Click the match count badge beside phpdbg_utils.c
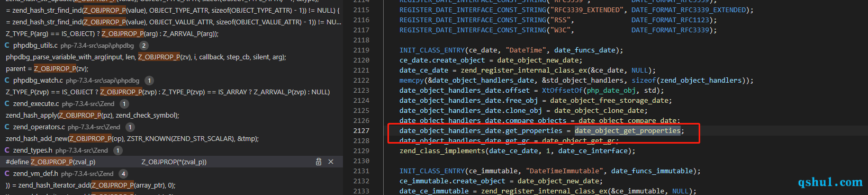Screen dimensions: 868x195 point(143,46)
